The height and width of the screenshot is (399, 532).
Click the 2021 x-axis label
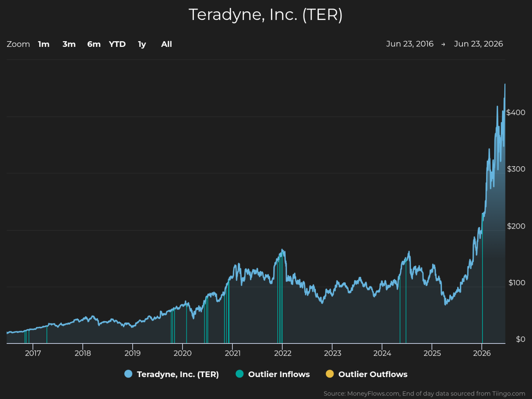coord(233,353)
